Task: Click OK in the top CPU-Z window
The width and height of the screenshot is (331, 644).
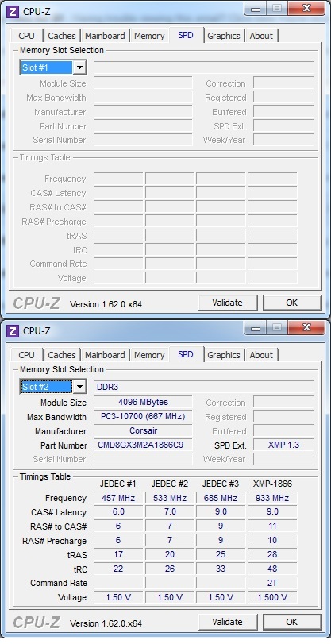Action: click(x=291, y=303)
